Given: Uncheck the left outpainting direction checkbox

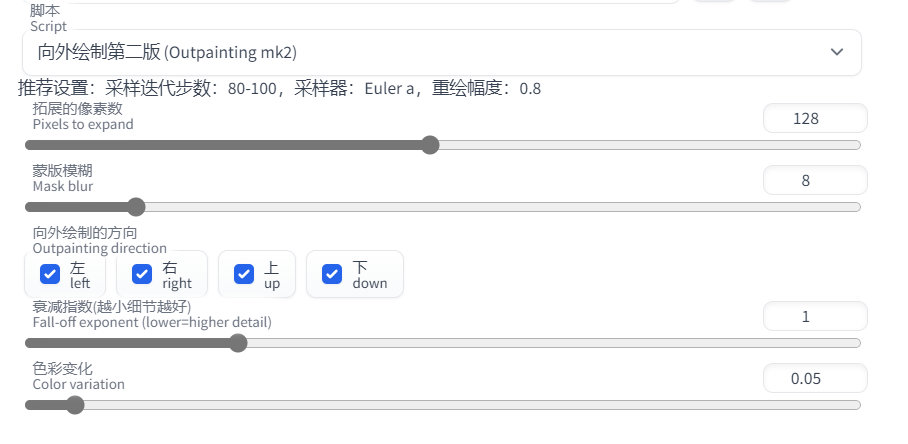Looking at the screenshot, I should pyautogui.click(x=50, y=274).
